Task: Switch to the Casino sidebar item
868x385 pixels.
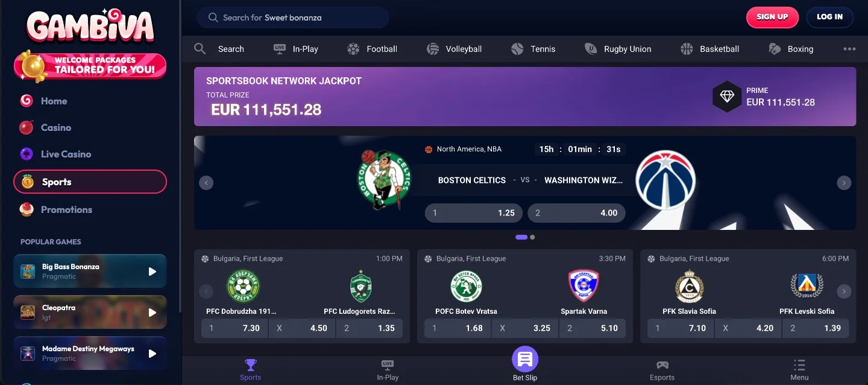Action: tap(57, 127)
